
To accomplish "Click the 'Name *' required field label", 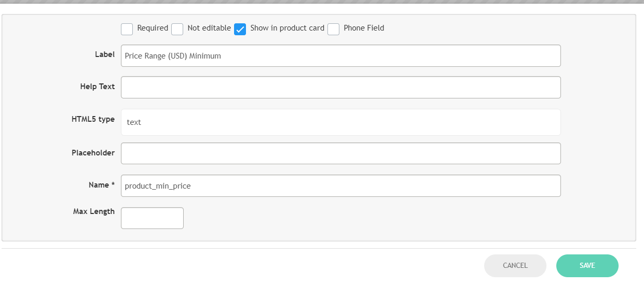I will (x=102, y=185).
